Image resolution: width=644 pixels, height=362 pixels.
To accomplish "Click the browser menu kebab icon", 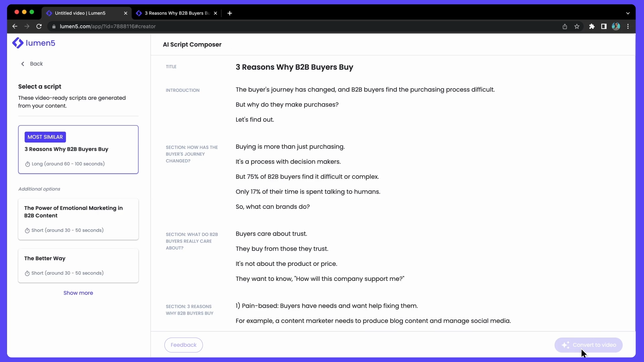I will pos(628,26).
